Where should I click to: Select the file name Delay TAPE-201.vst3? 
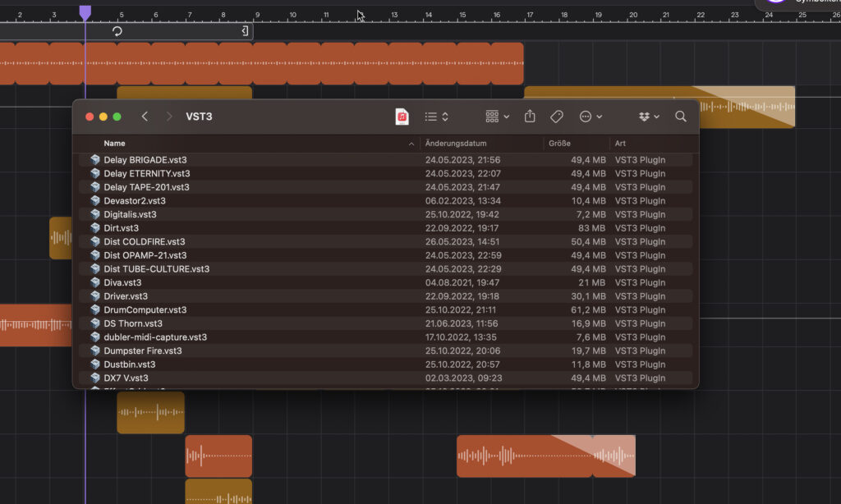(x=146, y=187)
